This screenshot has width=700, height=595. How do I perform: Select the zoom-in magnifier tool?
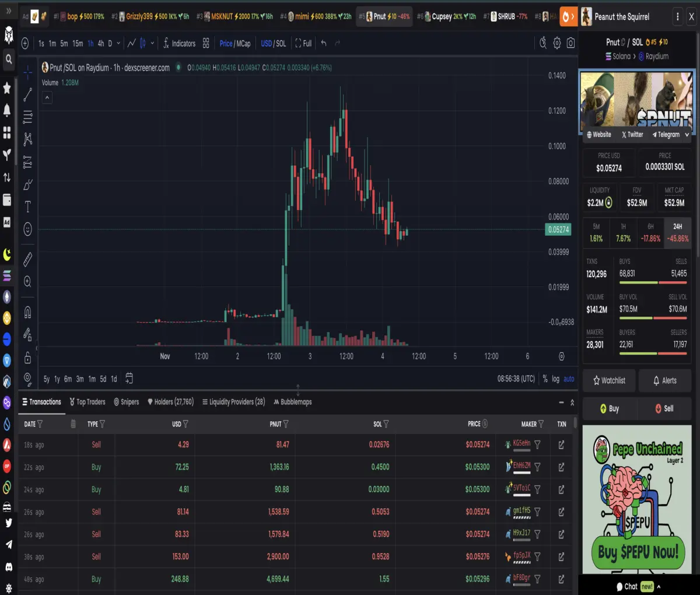click(x=27, y=282)
